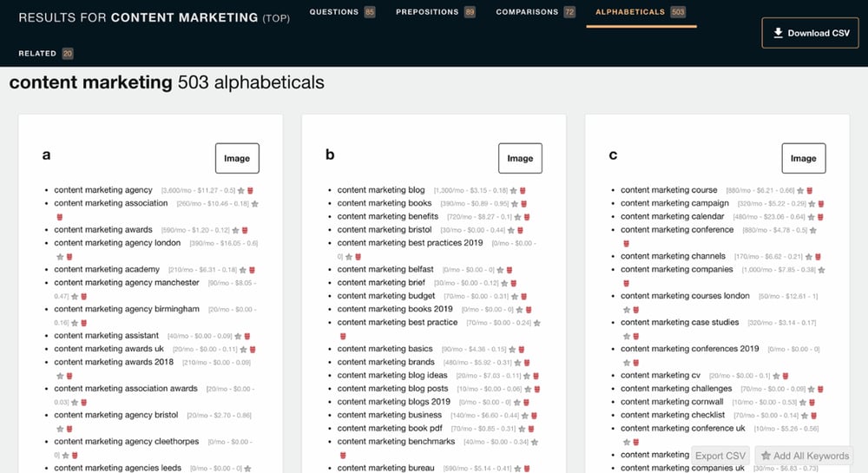Star 'content marketing assistant' keyword

(238, 337)
